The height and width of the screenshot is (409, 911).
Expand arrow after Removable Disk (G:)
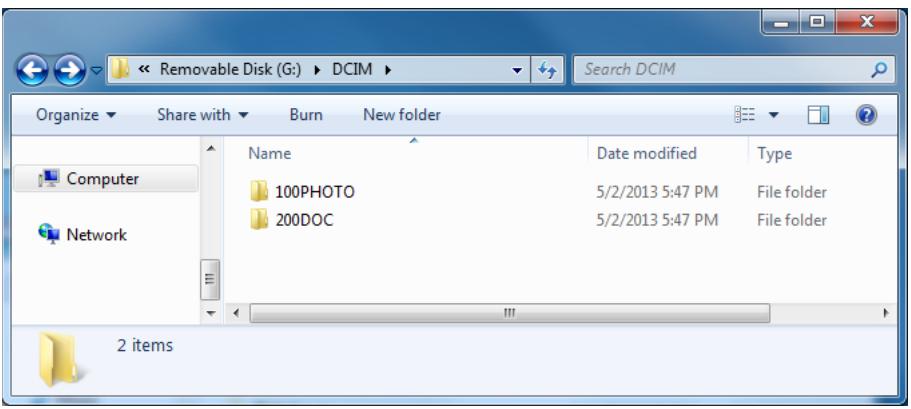317,70
